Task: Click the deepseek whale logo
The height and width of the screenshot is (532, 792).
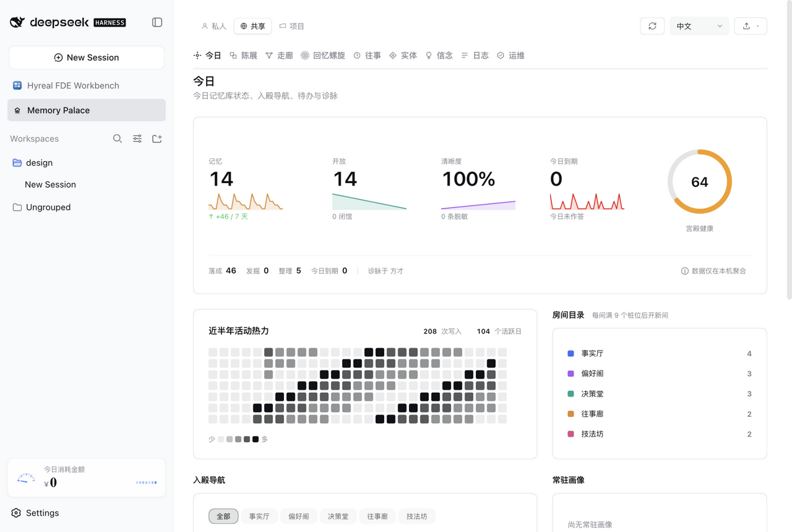Action: click(17, 22)
